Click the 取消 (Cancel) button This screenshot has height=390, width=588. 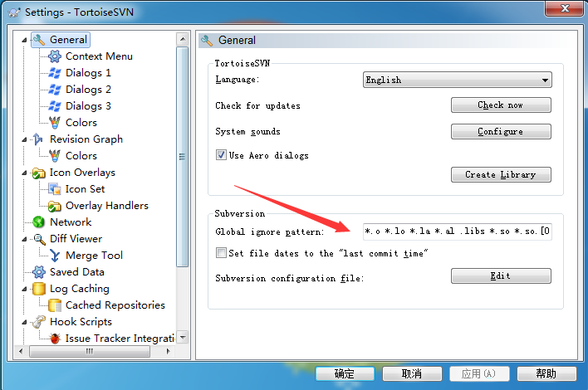point(412,373)
